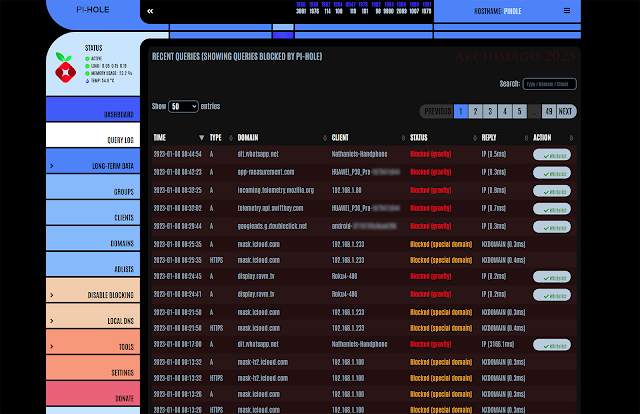This screenshot has height=414, width=640.
Task: Click the Pi-hole raspberry logo
Action: (x=65, y=68)
